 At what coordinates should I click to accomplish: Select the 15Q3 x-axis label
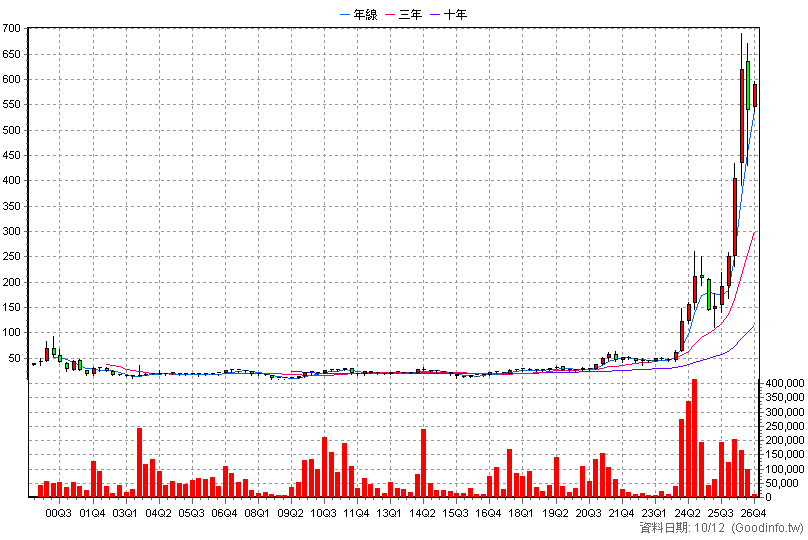[x=456, y=513]
